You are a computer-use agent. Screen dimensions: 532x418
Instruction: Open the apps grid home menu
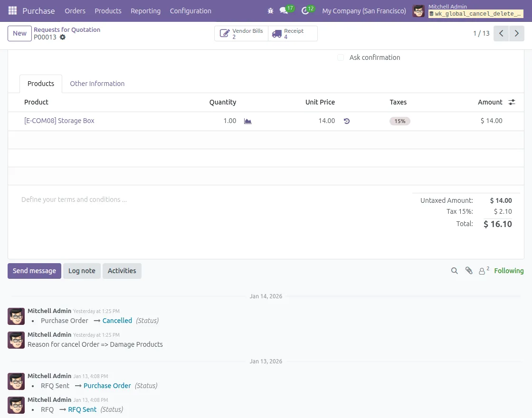pos(12,10)
